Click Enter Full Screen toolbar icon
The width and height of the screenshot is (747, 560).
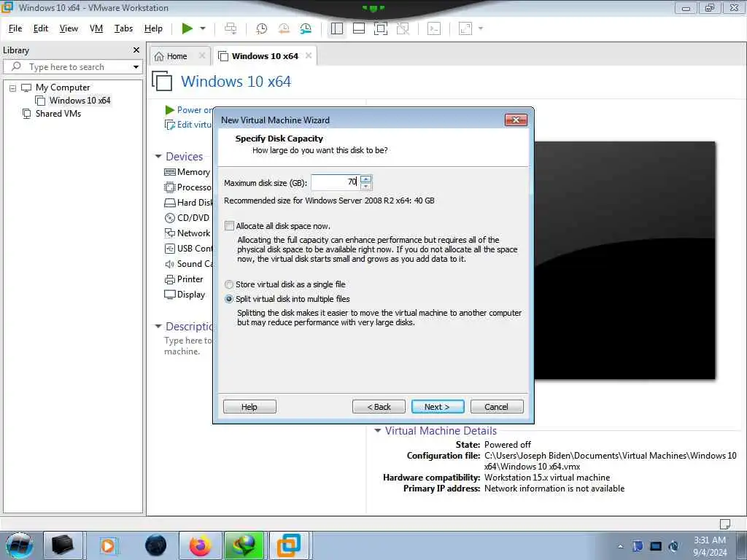381,28
